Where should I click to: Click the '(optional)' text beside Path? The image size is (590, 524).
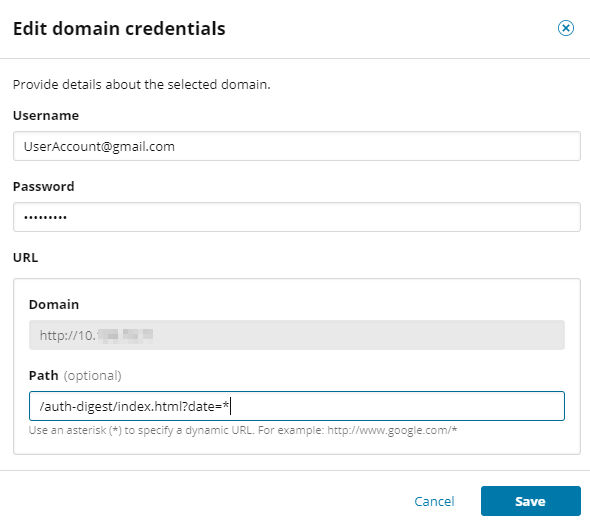(x=93, y=375)
